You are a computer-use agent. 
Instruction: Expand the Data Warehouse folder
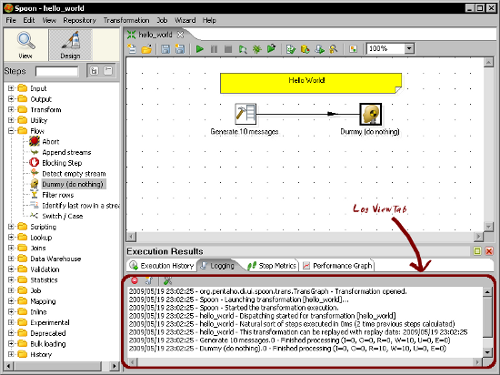(x=11, y=259)
